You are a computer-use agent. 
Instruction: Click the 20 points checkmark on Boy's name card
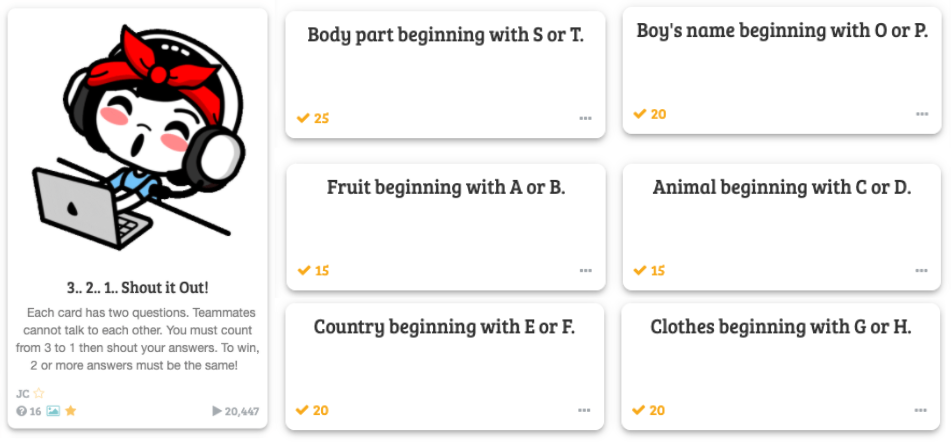(640, 113)
